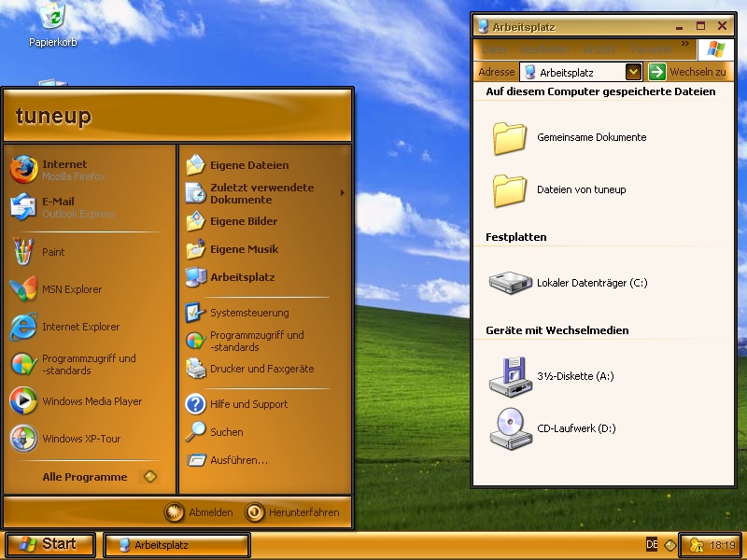This screenshot has height=560, width=747.
Task: Click the Wechseln zu go button
Action: point(687,72)
